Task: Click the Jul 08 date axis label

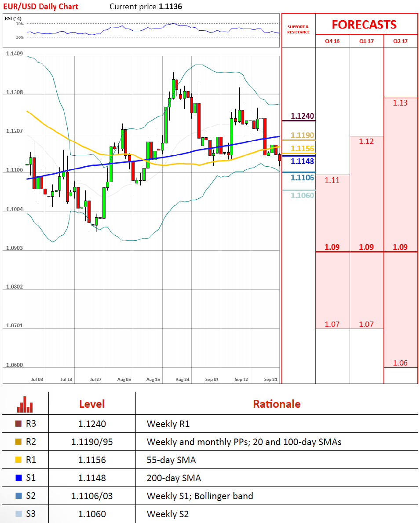Action: point(37,379)
